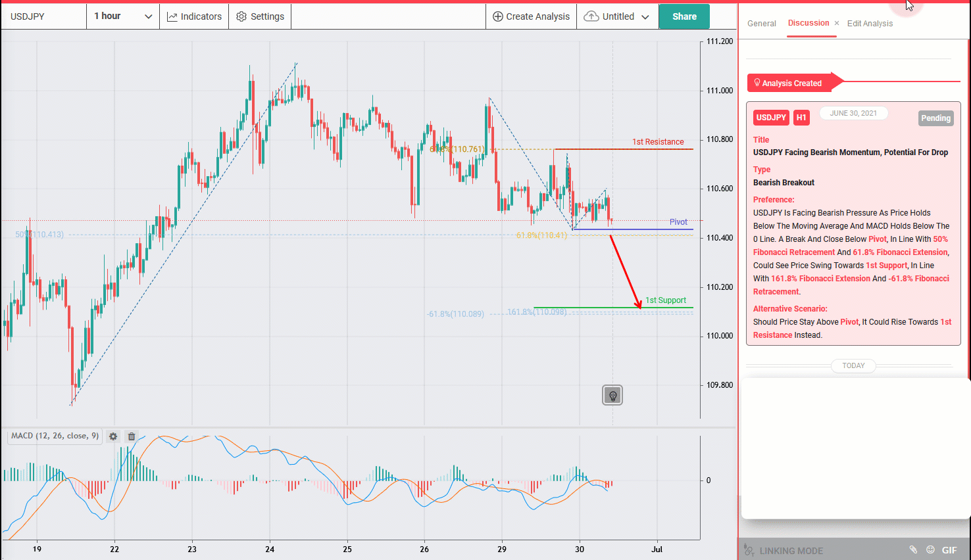This screenshot has width=971, height=560.
Task: Click the Create Analysis button
Action: [531, 16]
